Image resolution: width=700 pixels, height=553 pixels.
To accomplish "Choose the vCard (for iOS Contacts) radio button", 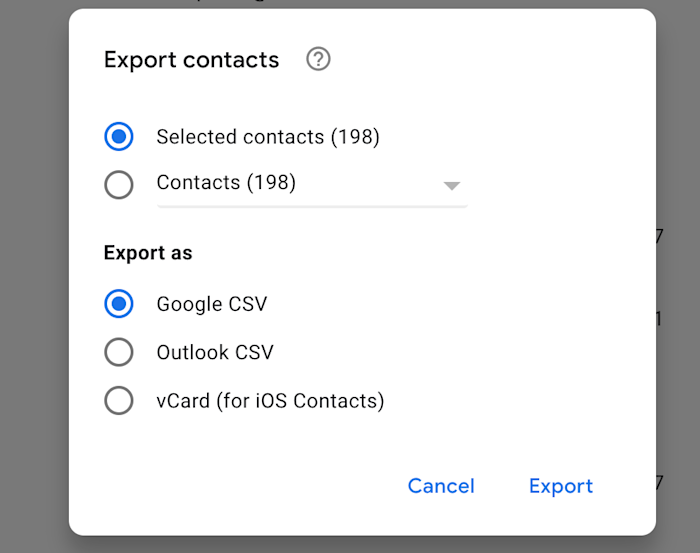I will point(119,400).
